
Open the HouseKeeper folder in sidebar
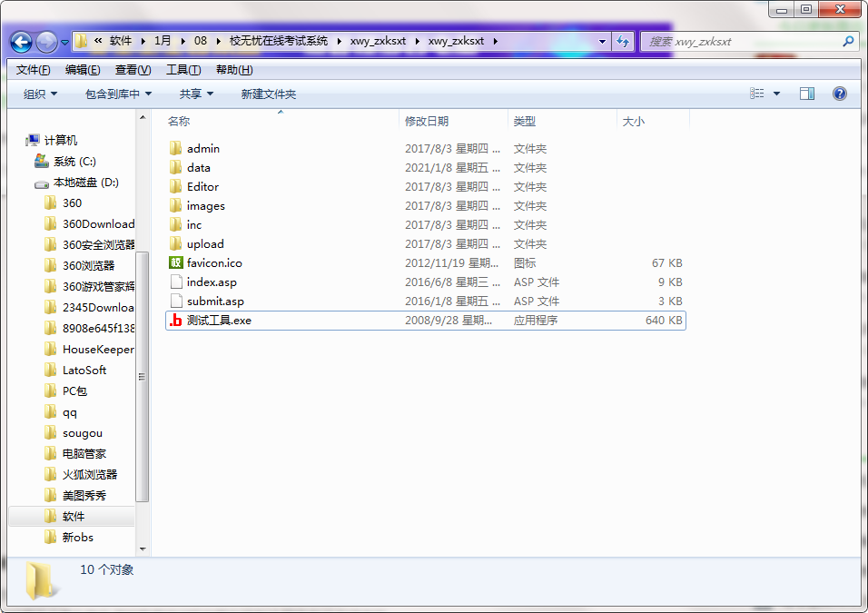(98, 350)
